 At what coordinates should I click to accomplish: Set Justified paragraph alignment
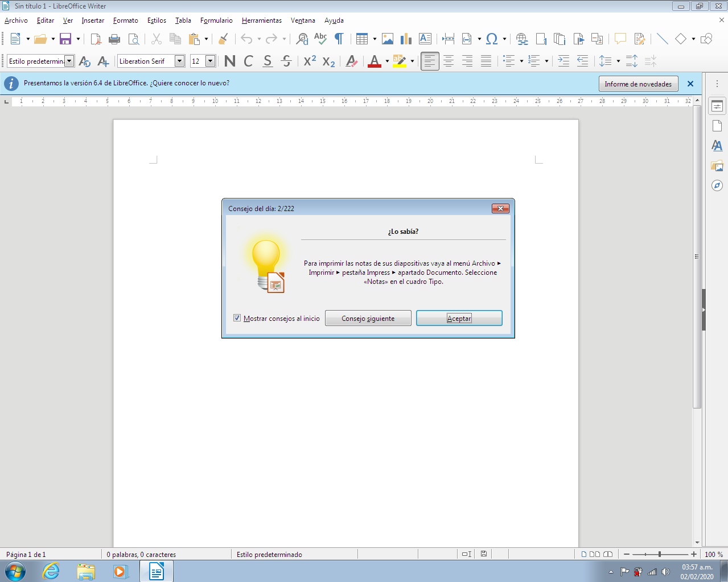tap(486, 61)
